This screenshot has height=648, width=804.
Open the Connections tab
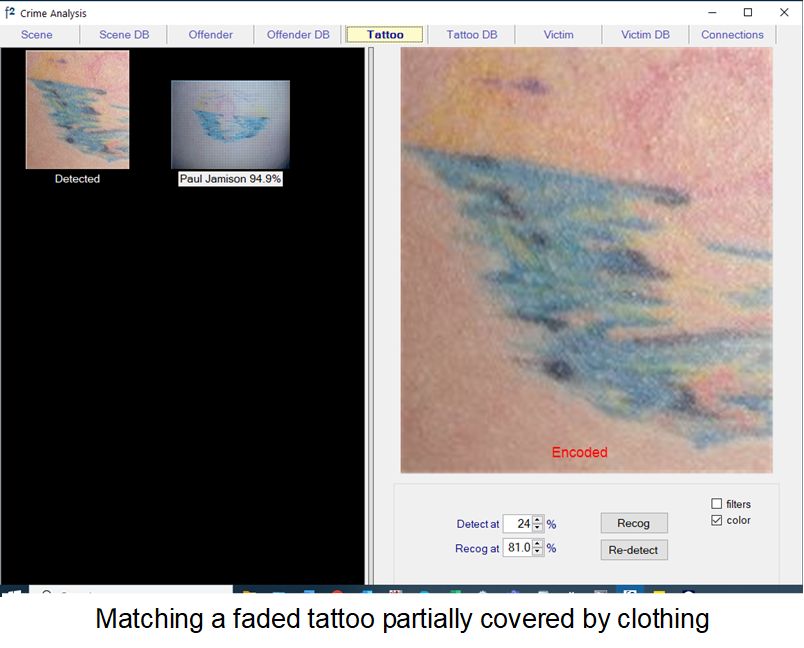pos(732,35)
